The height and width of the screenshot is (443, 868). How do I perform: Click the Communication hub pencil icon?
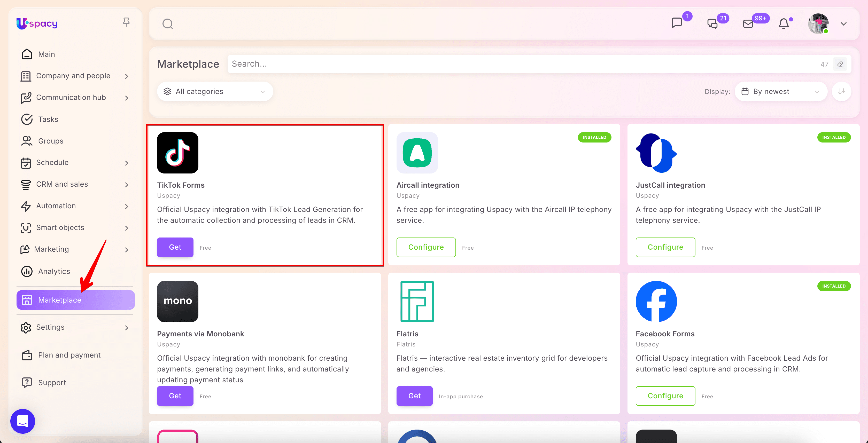[x=26, y=98]
